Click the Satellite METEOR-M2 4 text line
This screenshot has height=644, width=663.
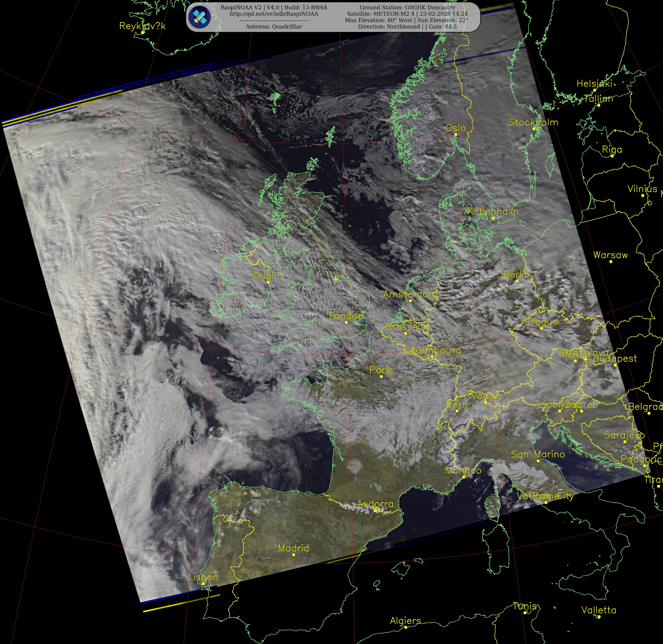point(407,14)
